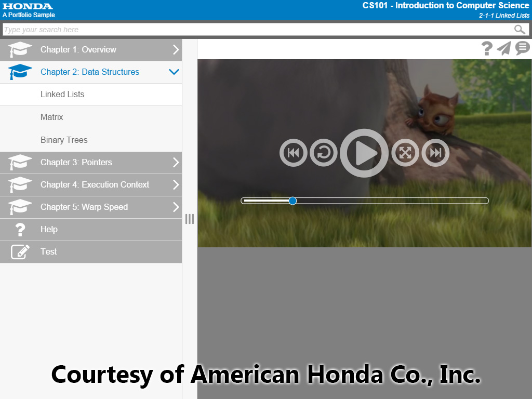Open the comments speech bubble icon

[x=522, y=48]
